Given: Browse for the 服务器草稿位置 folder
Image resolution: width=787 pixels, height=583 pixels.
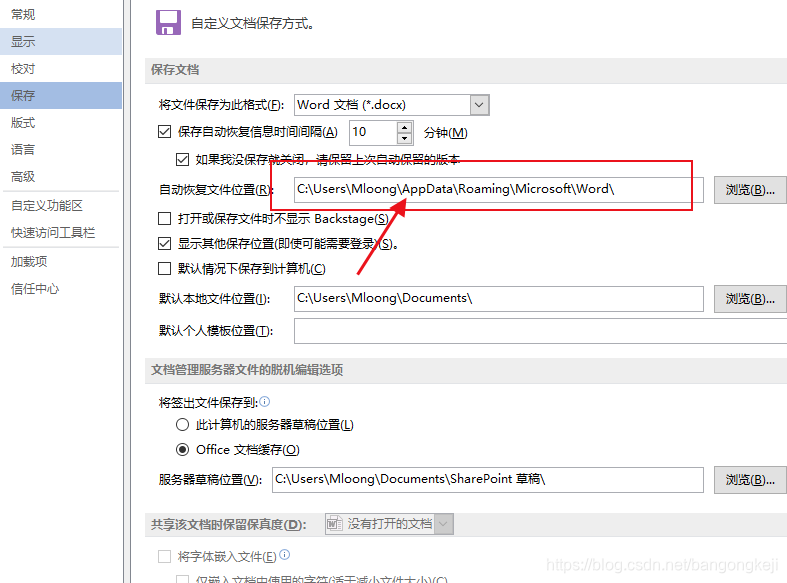Looking at the screenshot, I should (750, 480).
